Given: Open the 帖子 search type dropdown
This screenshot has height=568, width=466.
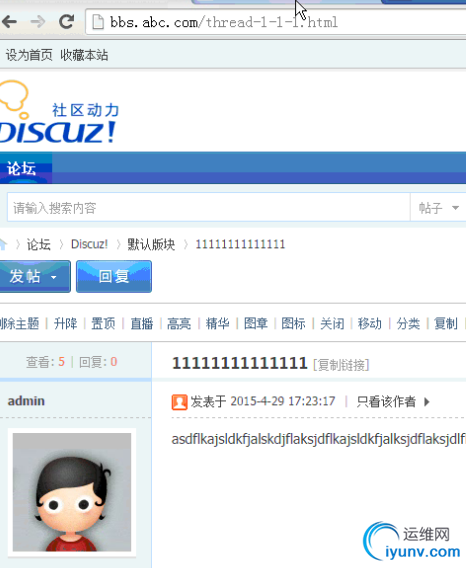Looking at the screenshot, I should coord(438,208).
